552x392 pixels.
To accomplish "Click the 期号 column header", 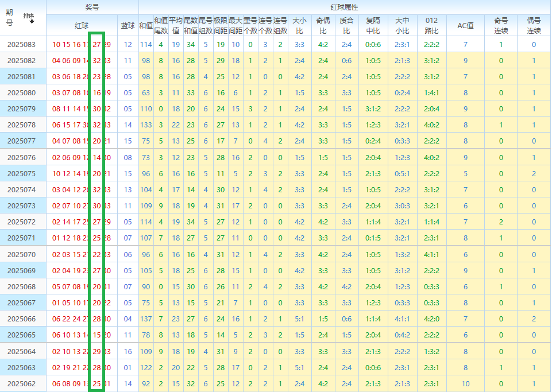I will (x=10, y=18).
